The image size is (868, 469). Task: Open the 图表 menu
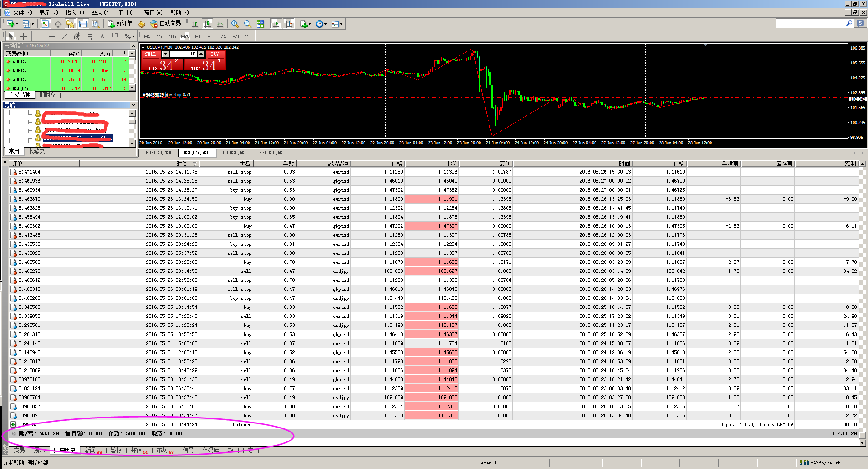(101, 13)
